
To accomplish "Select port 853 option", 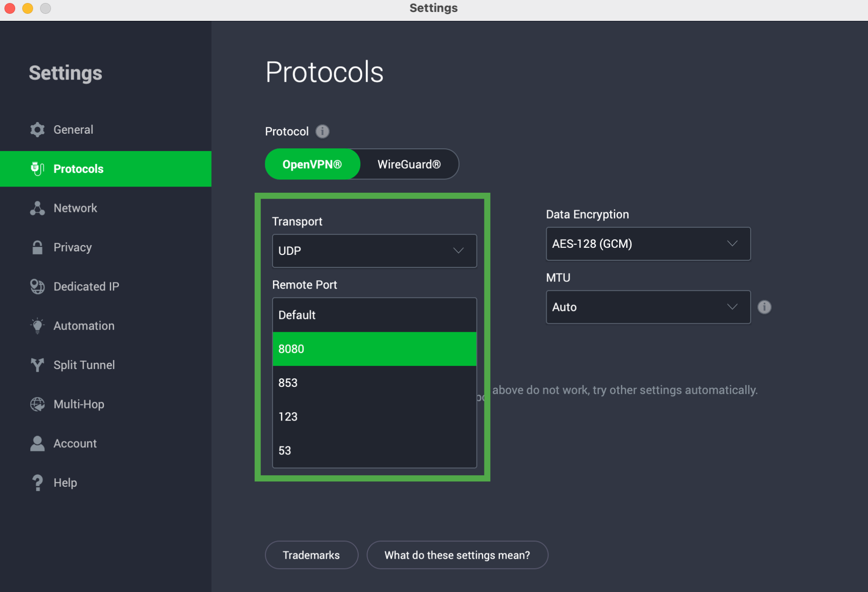I will [374, 383].
